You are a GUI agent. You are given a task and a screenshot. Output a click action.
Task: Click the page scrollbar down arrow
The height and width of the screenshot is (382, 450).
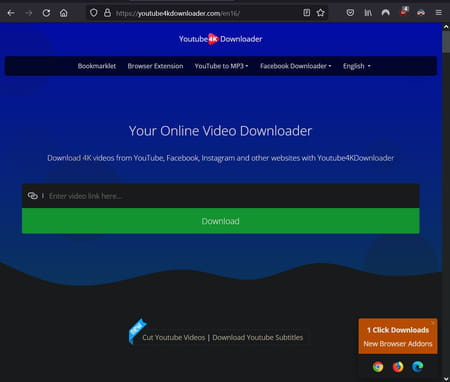tap(446, 379)
